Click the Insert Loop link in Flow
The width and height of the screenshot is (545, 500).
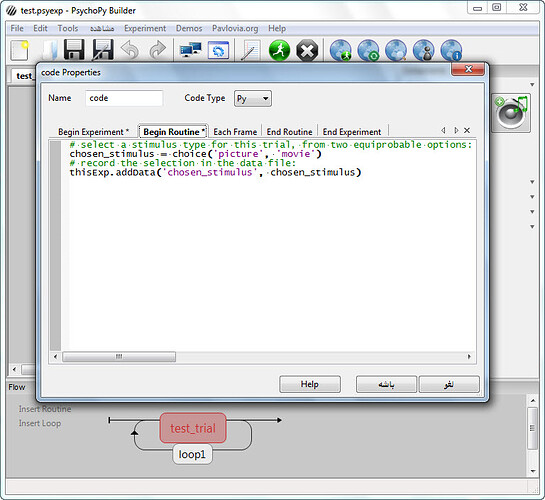coord(40,424)
